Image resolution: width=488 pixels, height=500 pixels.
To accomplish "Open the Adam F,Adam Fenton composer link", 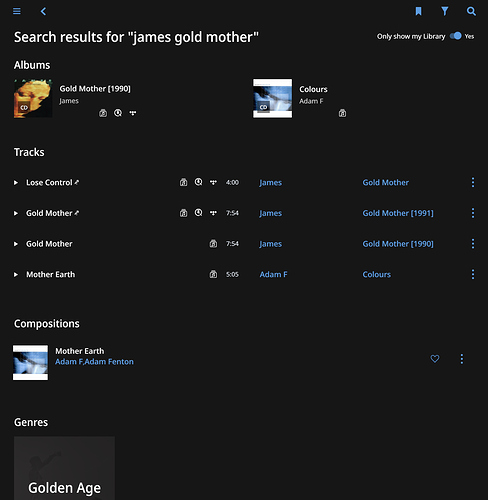I will click(94, 362).
